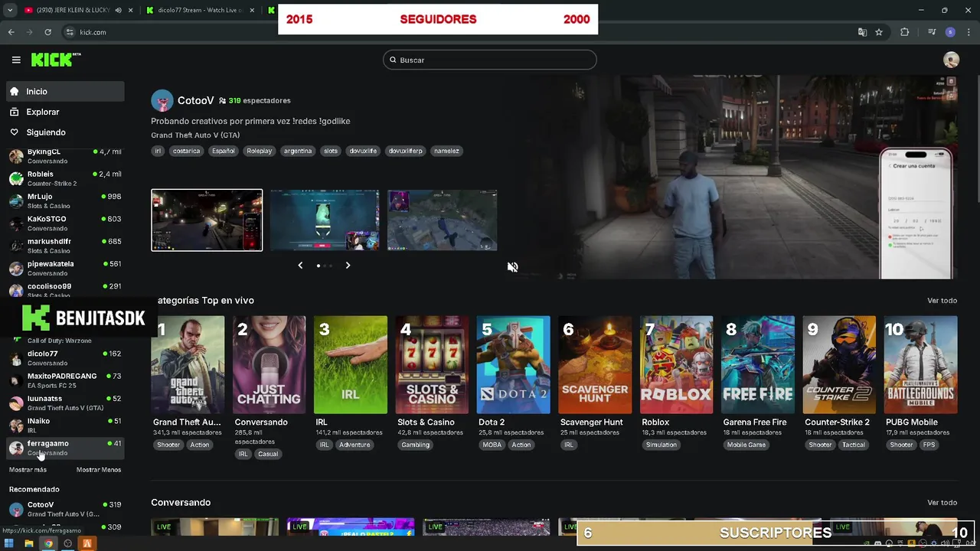Select third featured stream thumbnail
Screen dimensions: 980x551
[443, 220]
